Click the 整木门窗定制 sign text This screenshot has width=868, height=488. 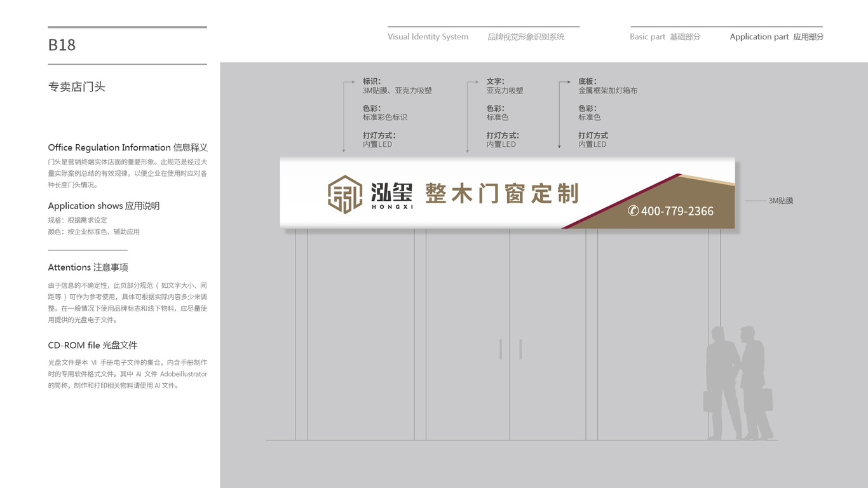click(502, 193)
